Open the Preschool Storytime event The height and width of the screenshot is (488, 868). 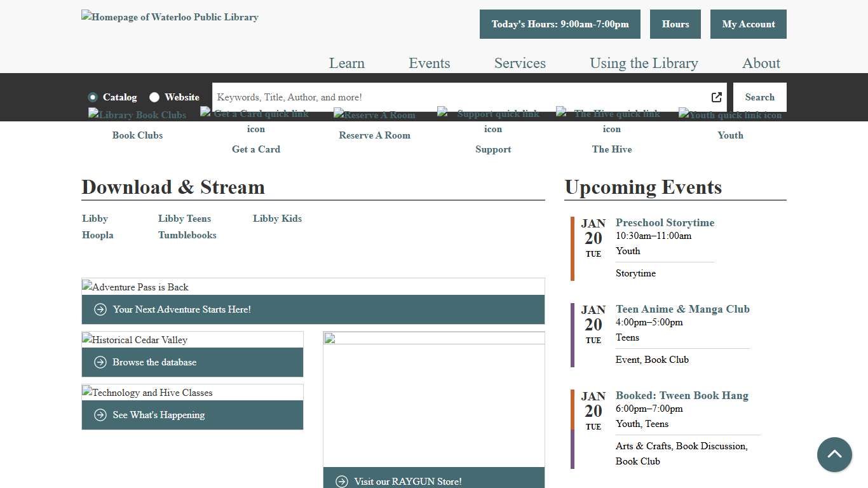(x=665, y=222)
